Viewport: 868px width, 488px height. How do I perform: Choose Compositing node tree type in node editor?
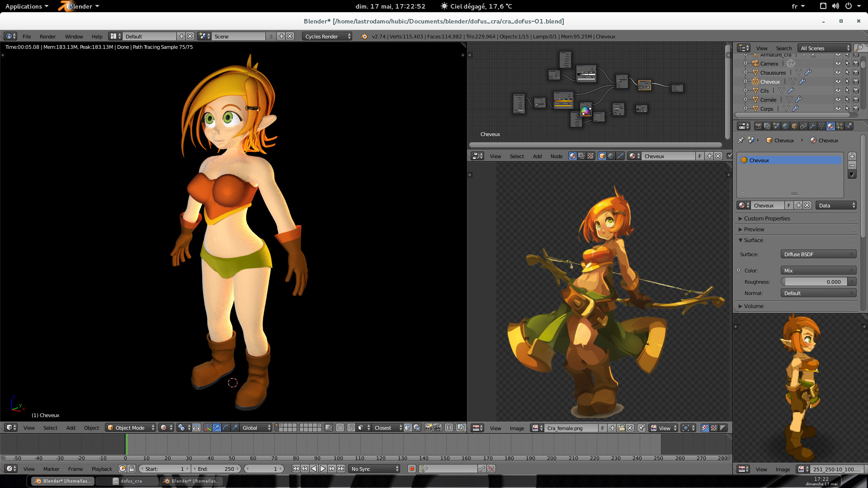click(581, 156)
